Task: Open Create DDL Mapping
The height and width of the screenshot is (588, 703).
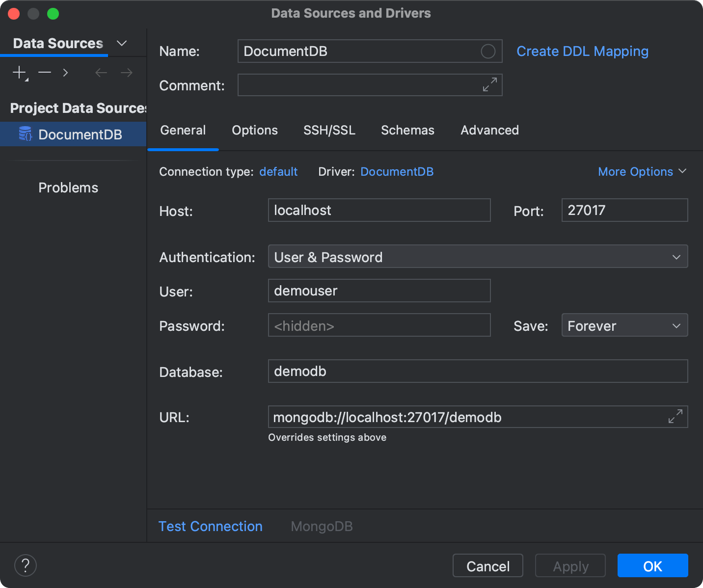Action: click(582, 51)
